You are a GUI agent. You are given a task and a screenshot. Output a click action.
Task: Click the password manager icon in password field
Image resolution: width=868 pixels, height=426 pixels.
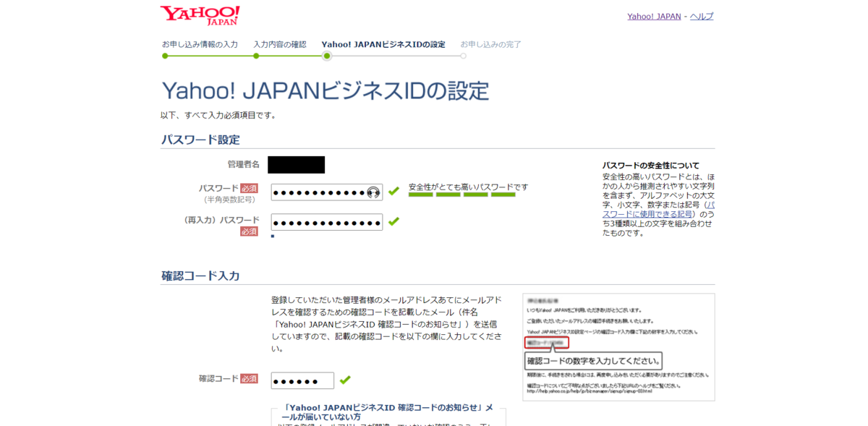coord(373,192)
